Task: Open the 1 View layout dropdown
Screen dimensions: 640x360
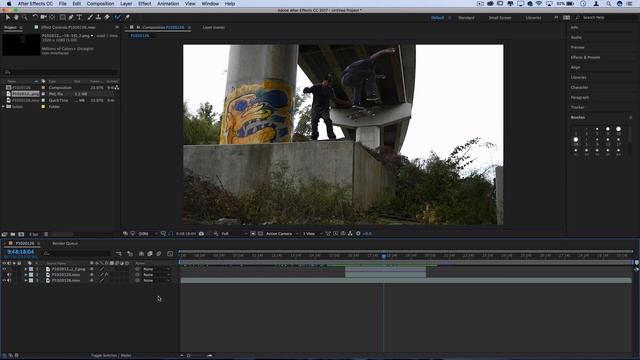Action: tap(312, 234)
